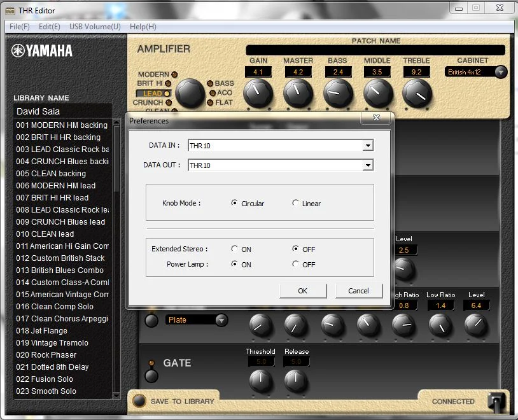This screenshot has width=518, height=420.
Task: Turn Extended Stereo ON
Action: (x=235, y=249)
